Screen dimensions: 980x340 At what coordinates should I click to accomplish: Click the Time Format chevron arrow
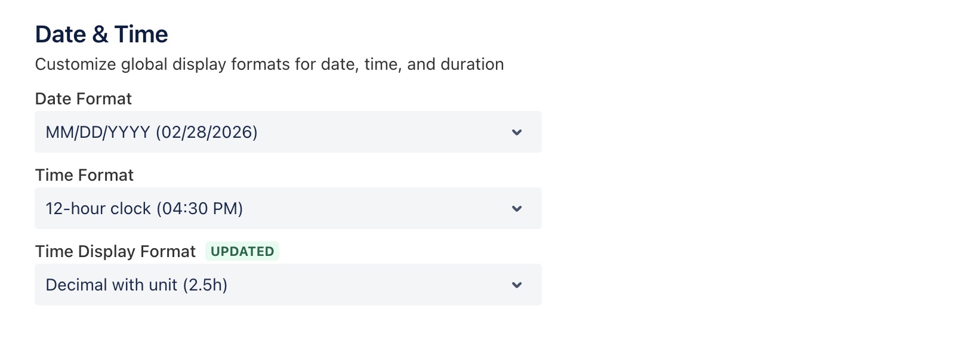click(517, 209)
